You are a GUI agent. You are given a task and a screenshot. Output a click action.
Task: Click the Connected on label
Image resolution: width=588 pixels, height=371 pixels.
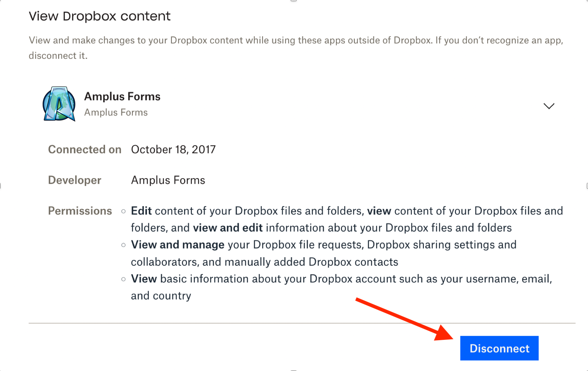(x=85, y=149)
